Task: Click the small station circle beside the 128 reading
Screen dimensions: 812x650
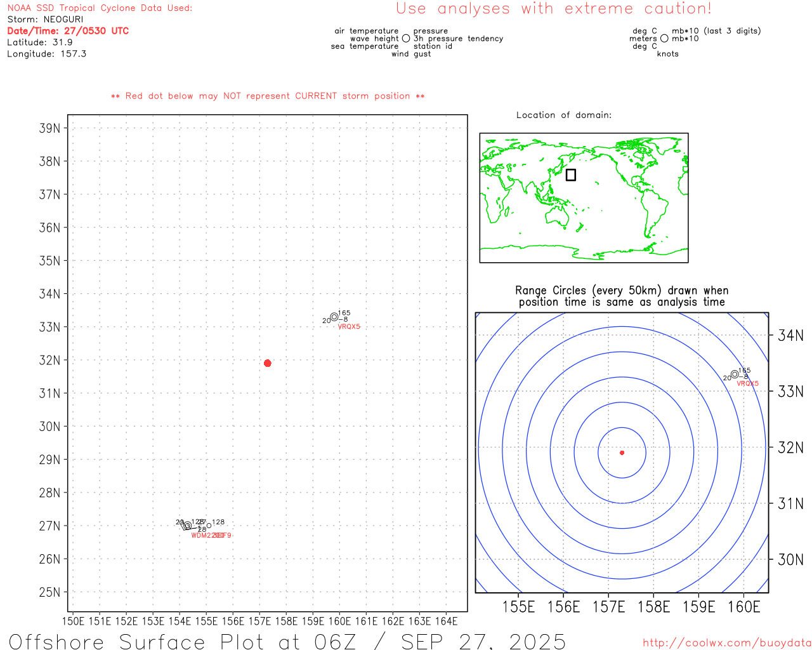Action: tap(209, 526)
